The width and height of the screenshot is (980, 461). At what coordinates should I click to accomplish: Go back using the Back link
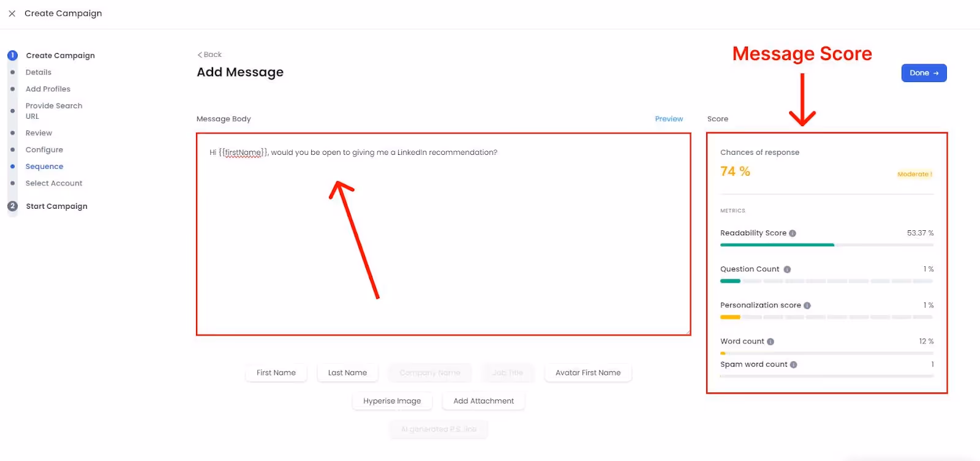pyautogui.click(x=209, y=54)
